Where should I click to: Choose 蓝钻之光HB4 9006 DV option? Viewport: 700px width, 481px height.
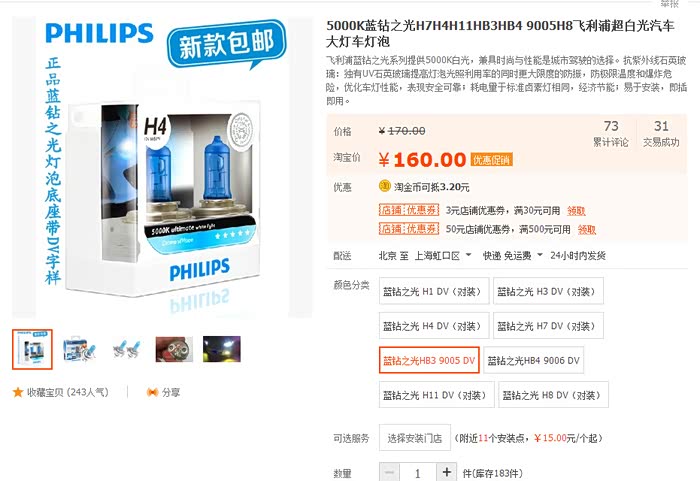coord(533,360)
